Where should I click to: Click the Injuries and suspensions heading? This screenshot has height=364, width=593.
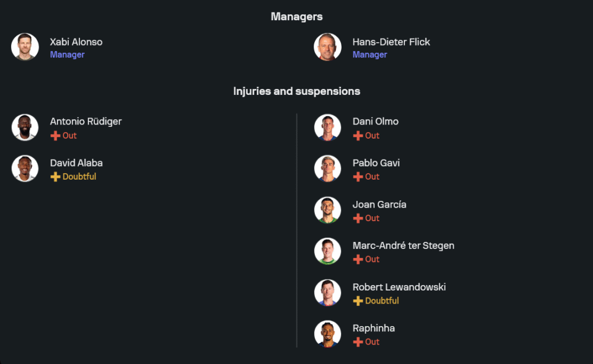(296, 91)
